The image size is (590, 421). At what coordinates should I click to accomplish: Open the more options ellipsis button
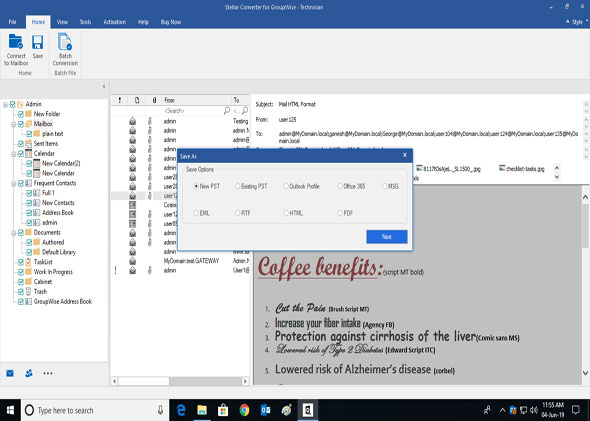[48, 373]
